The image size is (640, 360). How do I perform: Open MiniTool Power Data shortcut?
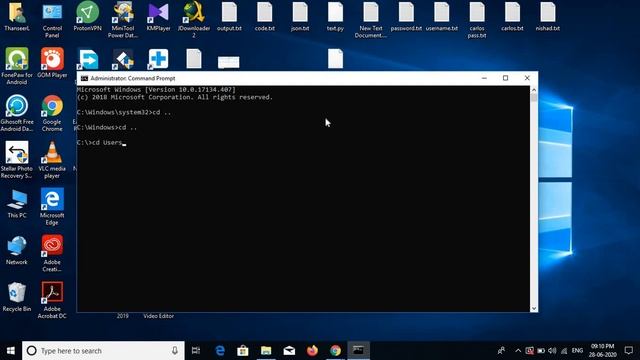(123, 20)
